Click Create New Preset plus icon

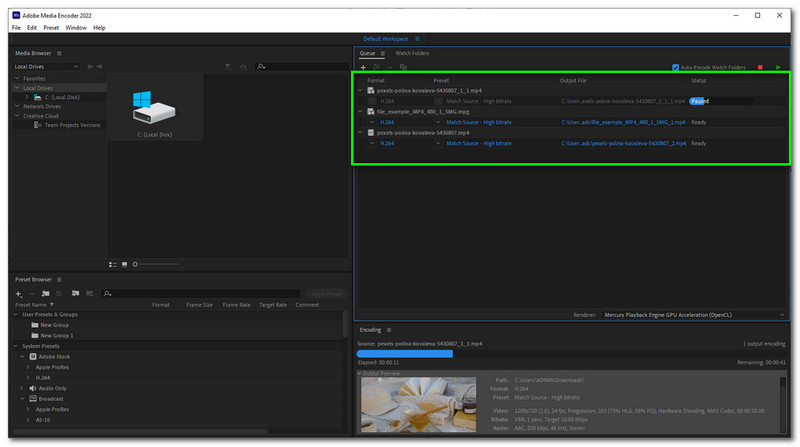[18, 293]
